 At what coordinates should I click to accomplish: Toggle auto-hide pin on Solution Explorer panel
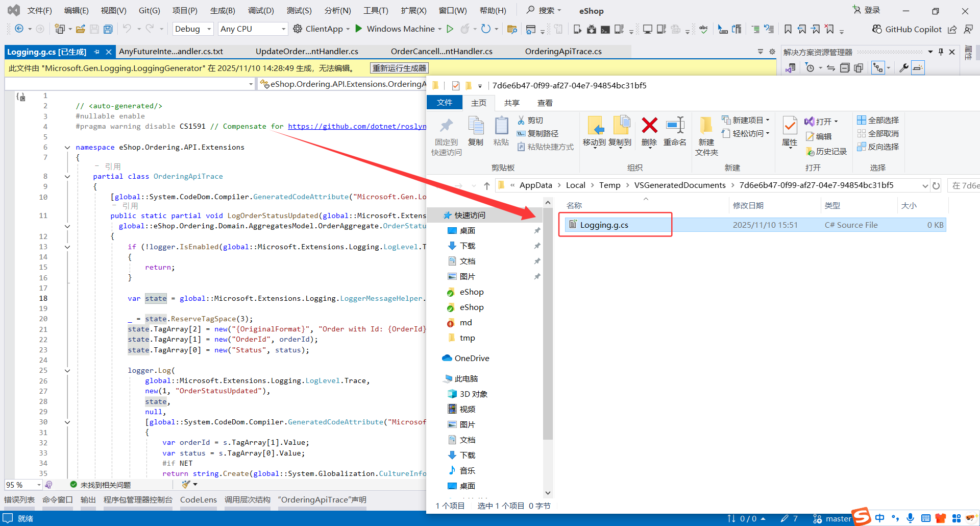[x=941, y=52]
